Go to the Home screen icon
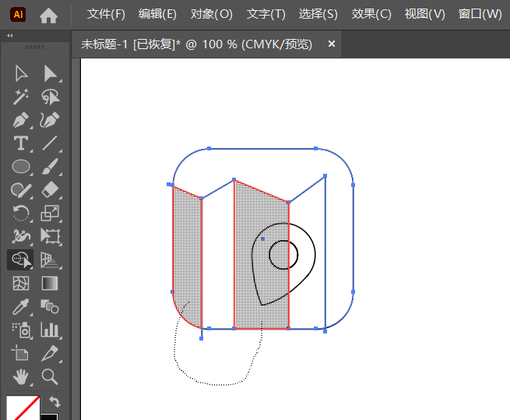The image size is (510, 420). (x=48, y=16)
